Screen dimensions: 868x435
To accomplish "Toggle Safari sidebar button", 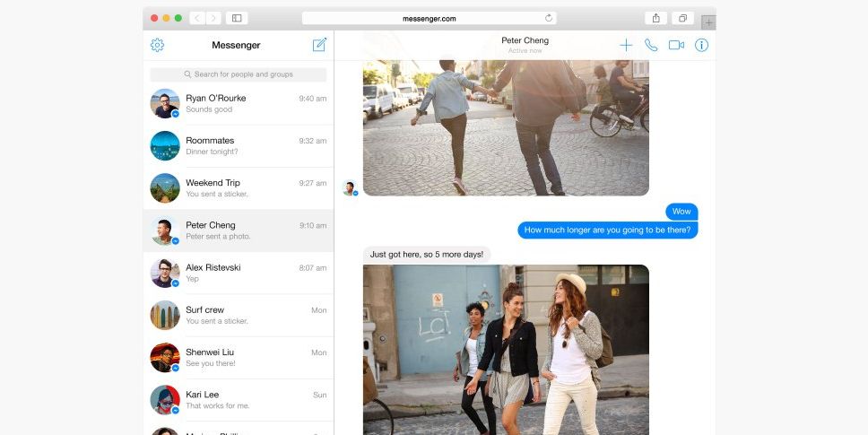I will click(x=237, y=18).
